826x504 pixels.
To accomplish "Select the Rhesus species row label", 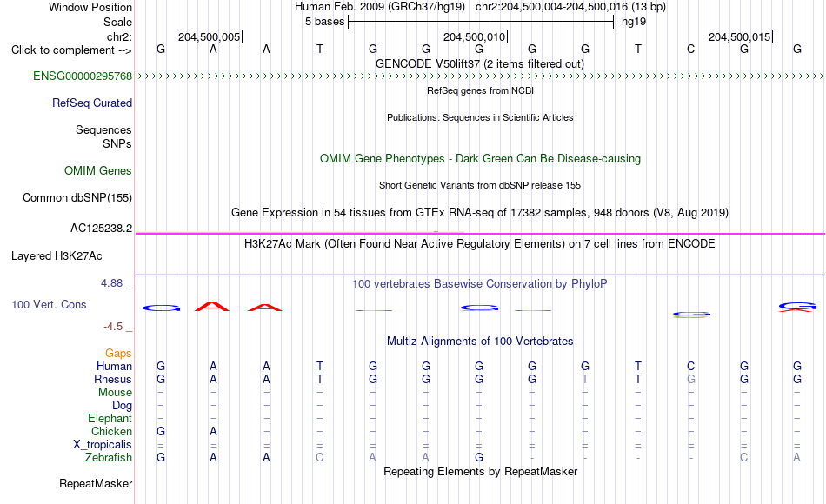I will tap(113, 379).
